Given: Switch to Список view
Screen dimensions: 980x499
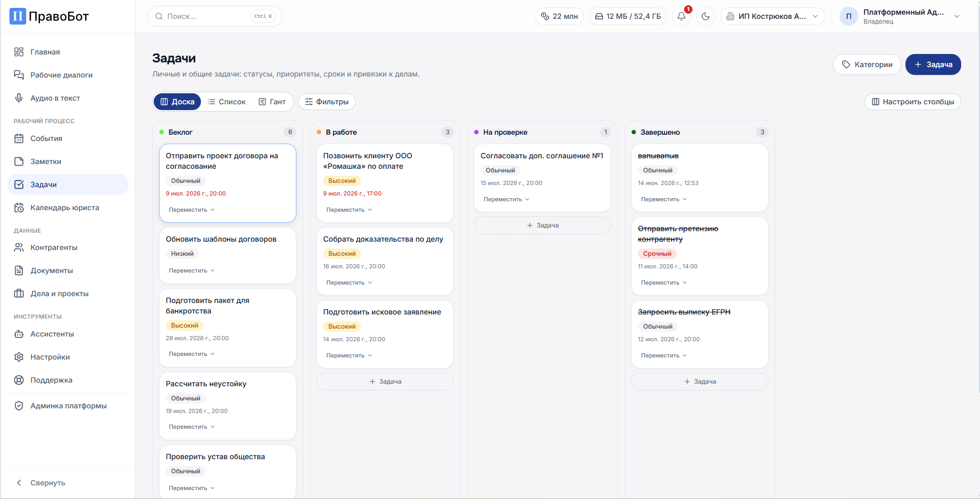Looking at the screenshot, I should coord(227,102).
